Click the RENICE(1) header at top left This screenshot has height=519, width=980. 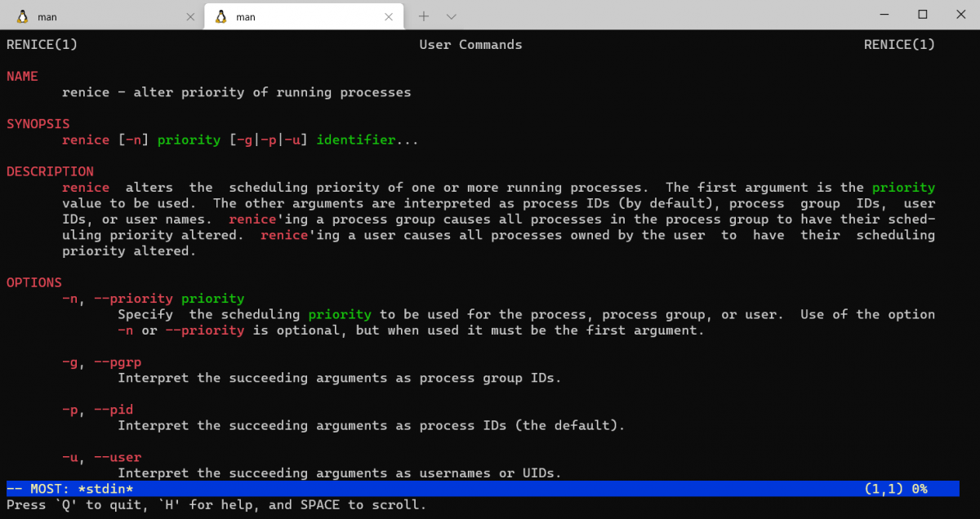[x=42, y=44]
